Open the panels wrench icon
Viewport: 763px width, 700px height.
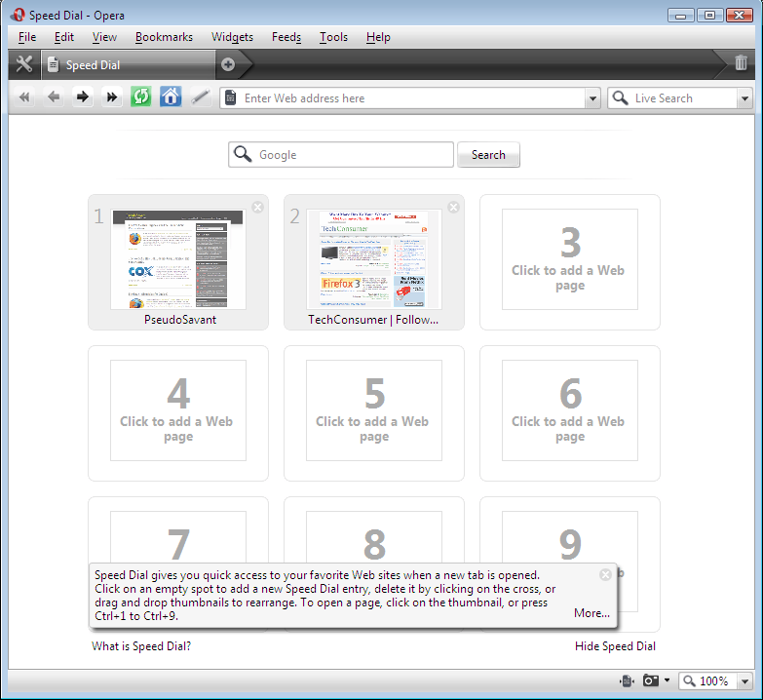(24, 64)
